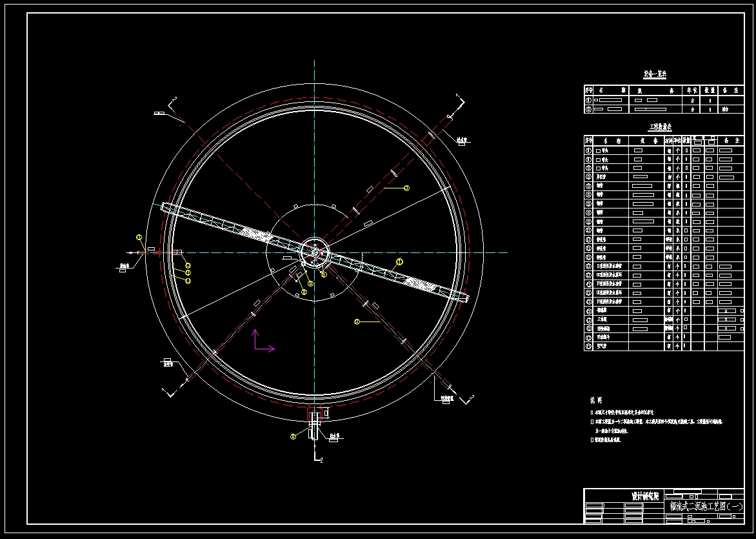The width and height of the screenshot is (756, 539).
Task: Click the title text 辐流式二沉池工艺图(一)
Action: pos(706,507)
